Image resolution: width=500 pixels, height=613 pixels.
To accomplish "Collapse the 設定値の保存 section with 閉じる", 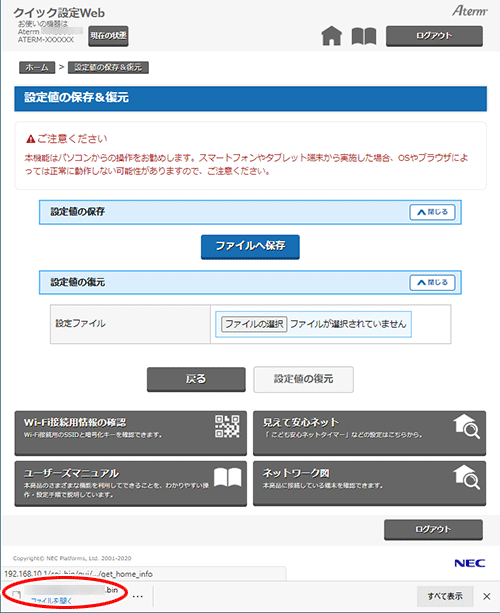I will point(432,212).
